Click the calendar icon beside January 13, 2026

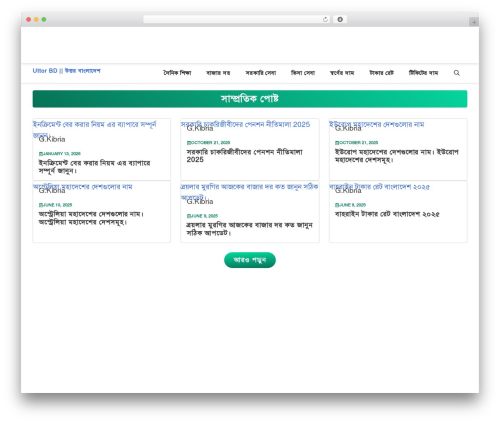click(41, 154)
